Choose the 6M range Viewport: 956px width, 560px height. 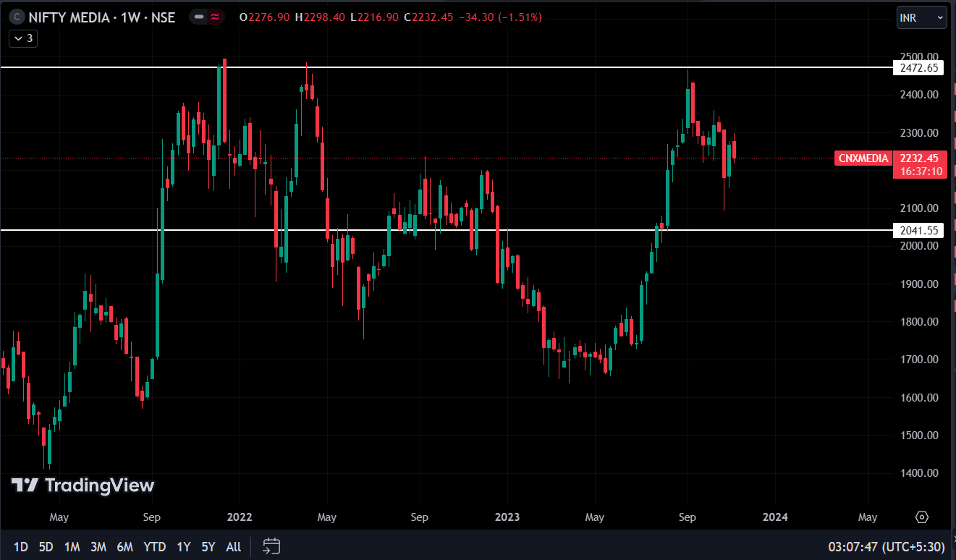pos(124,547)
